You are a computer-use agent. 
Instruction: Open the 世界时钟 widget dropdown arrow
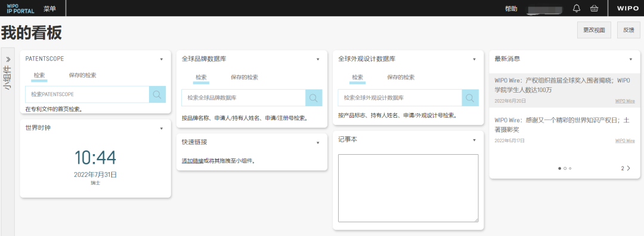click(162, 128)
